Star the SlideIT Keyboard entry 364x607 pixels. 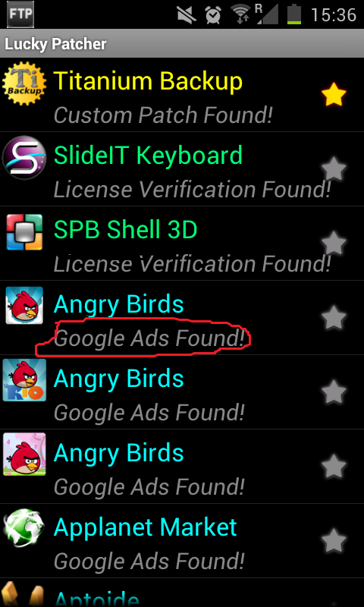pos(334,169)
